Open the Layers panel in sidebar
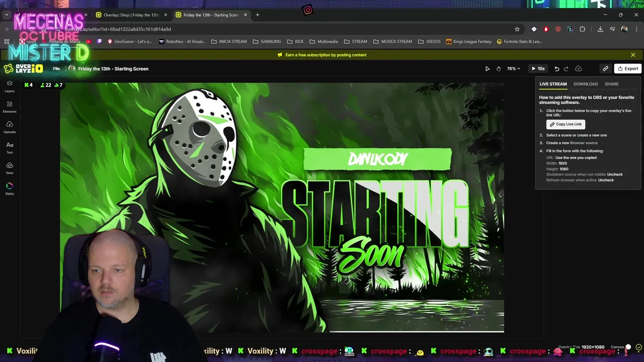 pos(10,86)
